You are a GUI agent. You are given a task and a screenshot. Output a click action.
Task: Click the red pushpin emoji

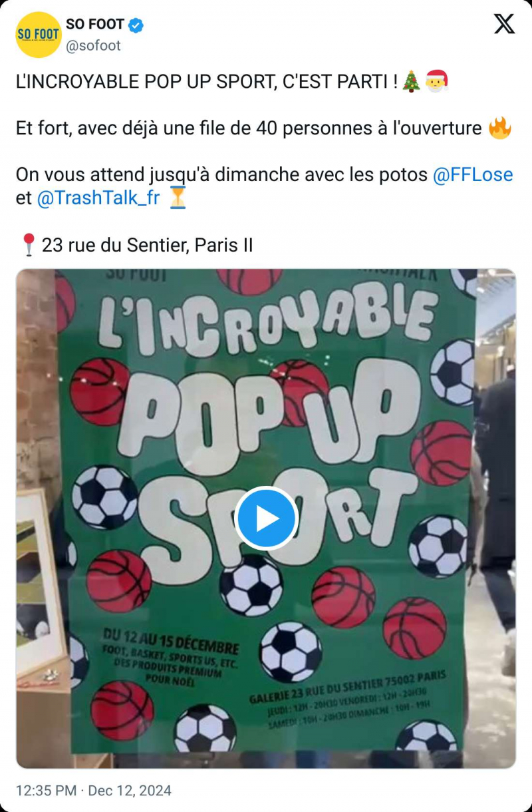[28, 245]
